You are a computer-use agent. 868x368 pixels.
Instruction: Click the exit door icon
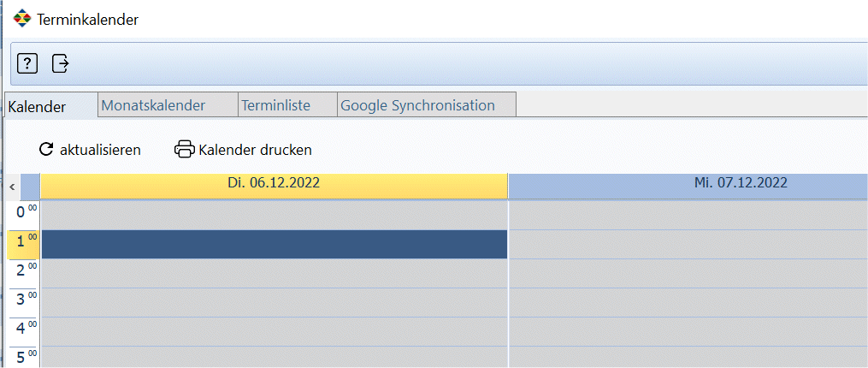[61, 63]
